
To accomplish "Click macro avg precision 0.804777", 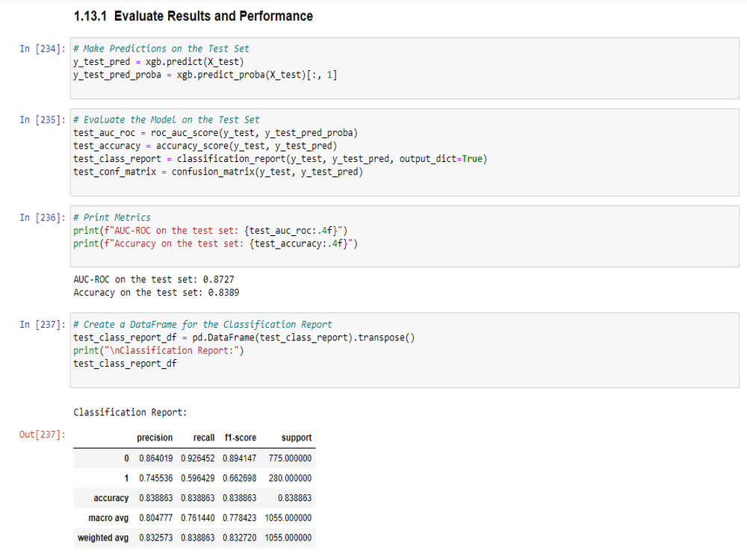I will pyautogui.click(x=156, y=518).
